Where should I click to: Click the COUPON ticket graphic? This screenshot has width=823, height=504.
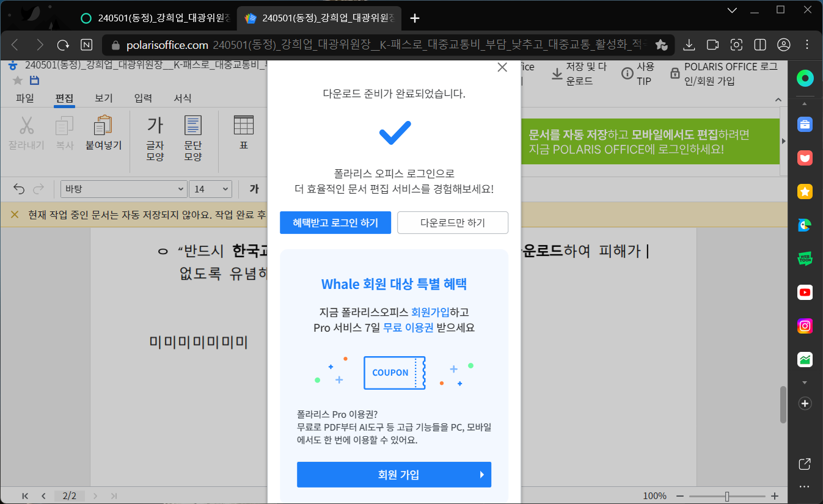click(394, 373)
